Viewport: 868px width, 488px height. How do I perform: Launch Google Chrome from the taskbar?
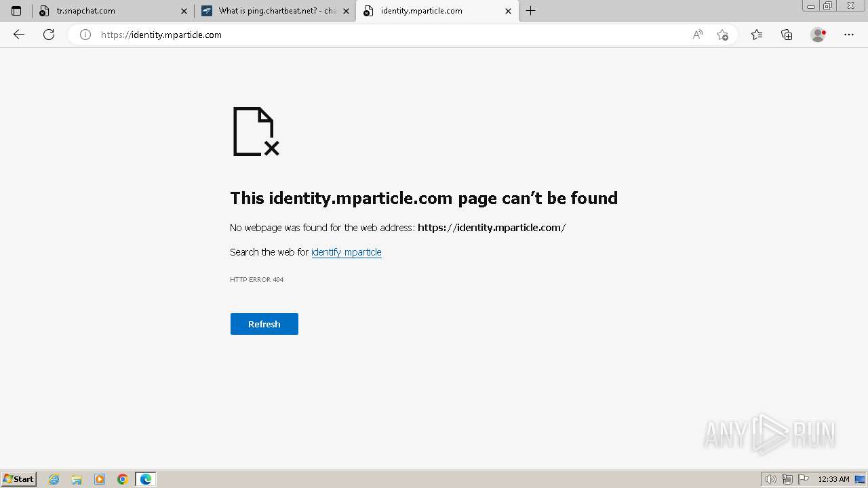point(122,479)
